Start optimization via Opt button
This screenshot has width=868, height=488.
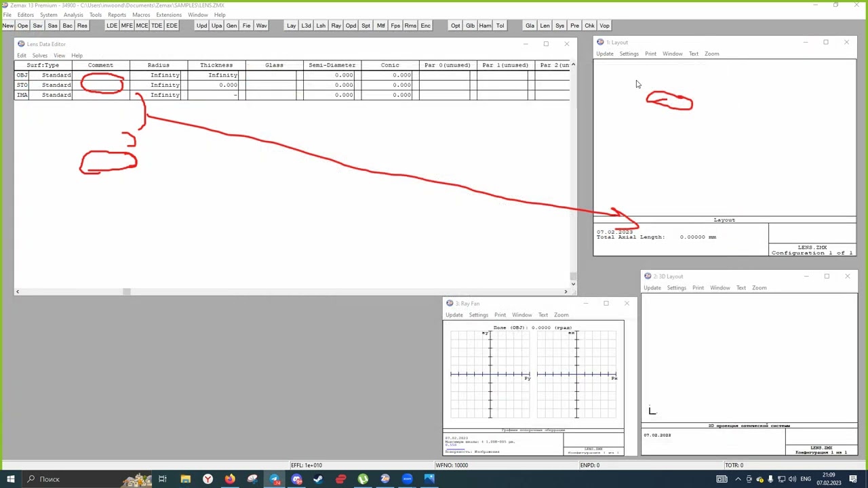pos(456,26)
